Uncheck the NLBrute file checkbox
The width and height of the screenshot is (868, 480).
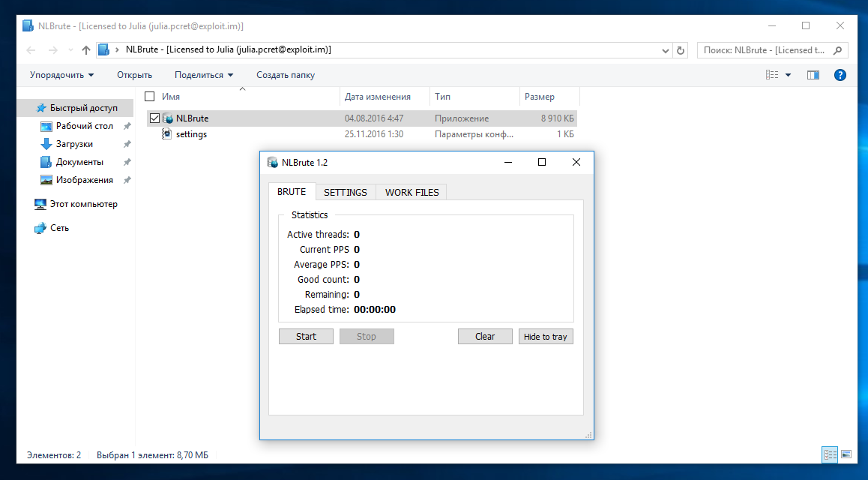(154, 118)
